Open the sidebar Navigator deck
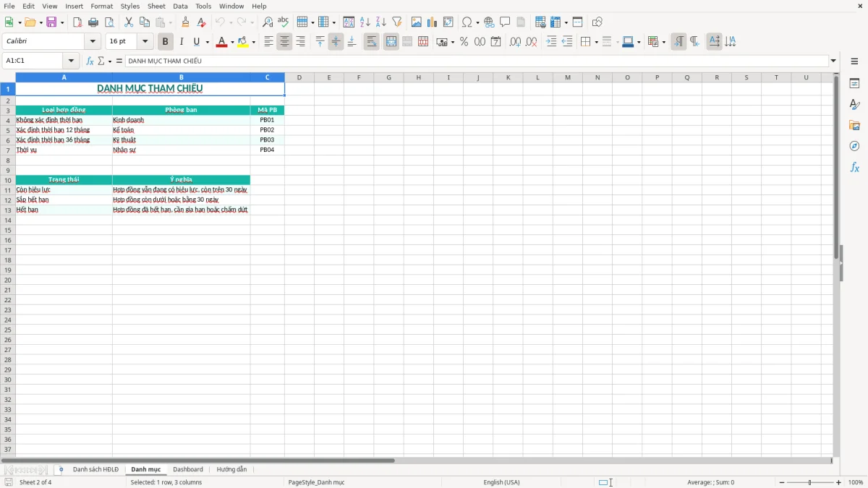Image resolution: width=868 pixels, height=488 pixels. tap(854, 147)
